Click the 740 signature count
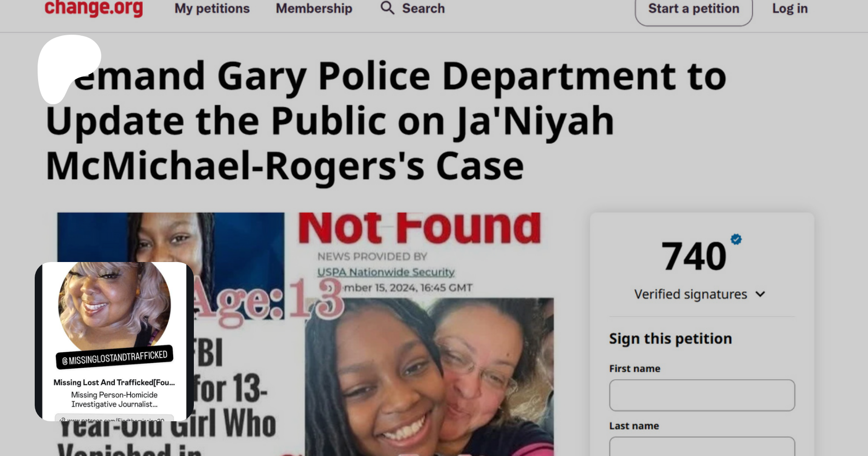The width and height of the screenshot is (868, 456). pos(693,256)
